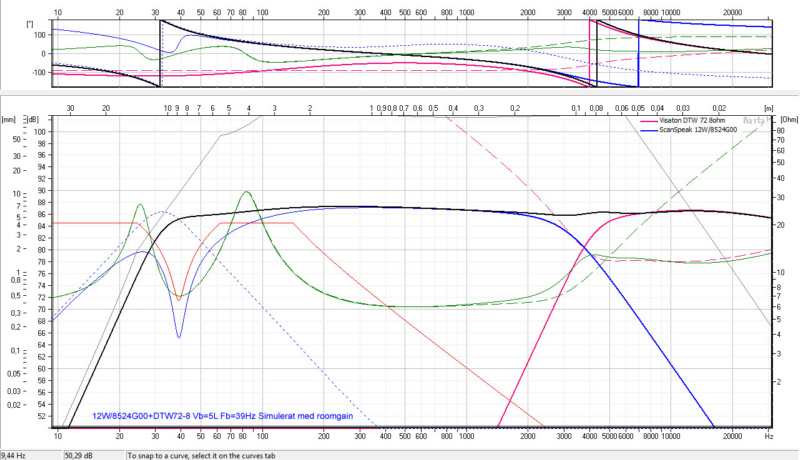Viewport: 800px width, 460px height.
Task: Click the 100 tick on the dB axis
Action: [x=42, y=131]
